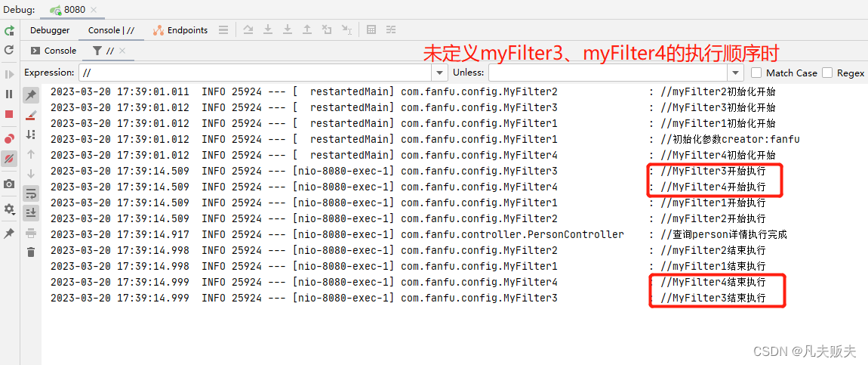The height and width of the screenshot is (365, 868).
Task: Click log line //MyFilter3结束执行
Action: (x=713, y=298)
